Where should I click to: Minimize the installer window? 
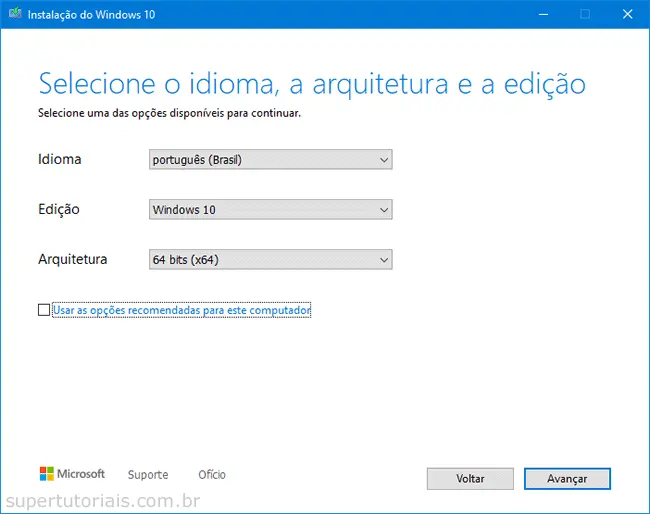click(x=543, y=14)
